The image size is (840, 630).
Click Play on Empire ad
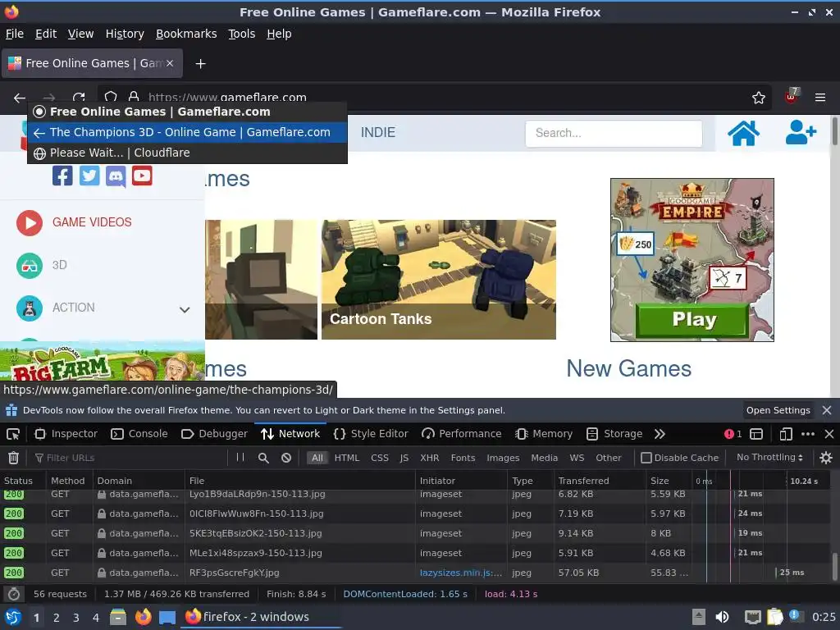click(692, 320)
